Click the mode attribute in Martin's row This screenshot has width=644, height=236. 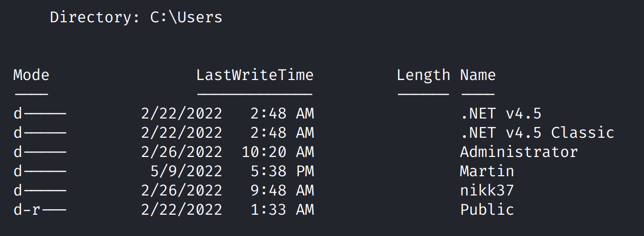(x=39, y=171)
